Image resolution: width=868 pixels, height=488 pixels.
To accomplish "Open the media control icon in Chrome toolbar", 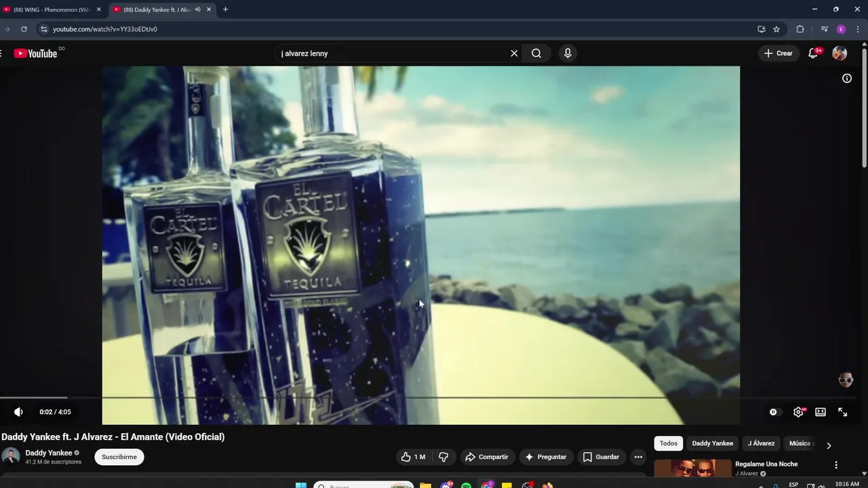I will click(825, 29).
